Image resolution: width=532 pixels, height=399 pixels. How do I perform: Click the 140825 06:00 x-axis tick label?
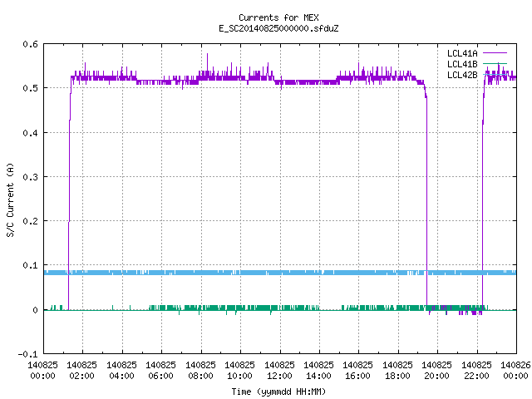[x=160, y=370]
